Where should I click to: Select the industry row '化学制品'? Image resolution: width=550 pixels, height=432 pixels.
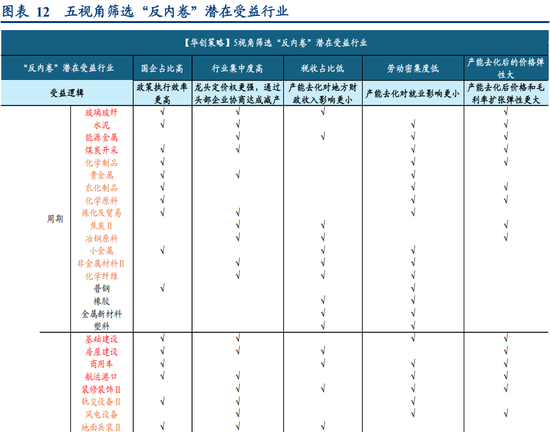(101, 163)
